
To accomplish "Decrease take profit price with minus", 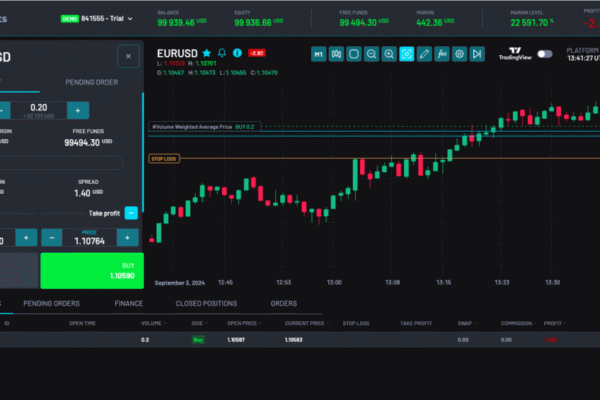I will coord(53,237).
